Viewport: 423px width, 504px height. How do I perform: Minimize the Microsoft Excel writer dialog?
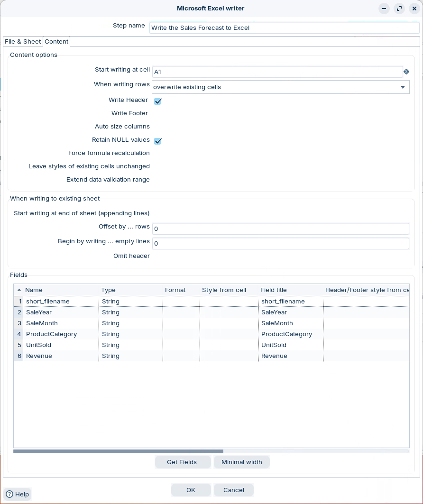384,9
